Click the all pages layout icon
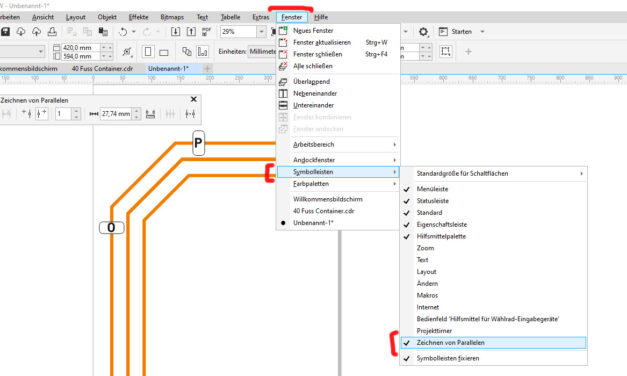Viewport: 627px width, 376px height. click(187, 52)
